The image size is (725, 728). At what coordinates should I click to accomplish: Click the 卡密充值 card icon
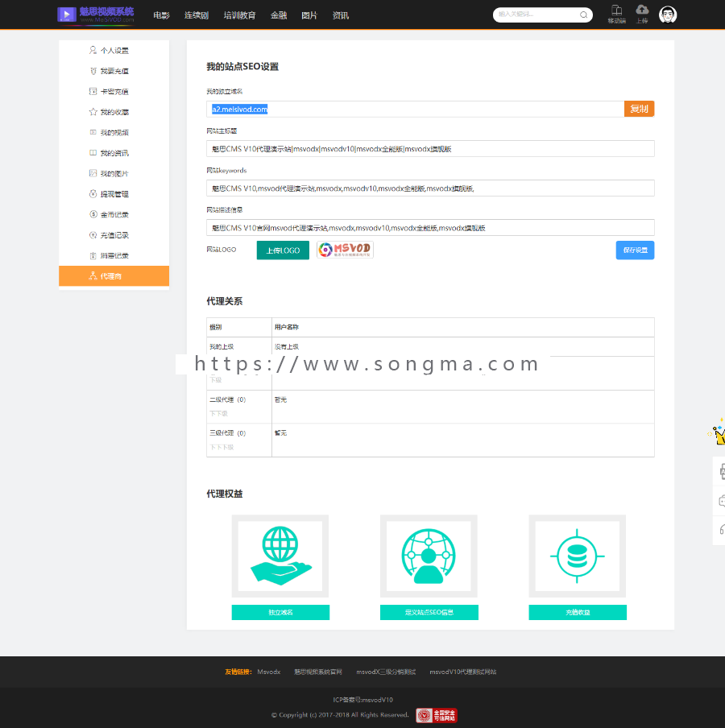93,91
